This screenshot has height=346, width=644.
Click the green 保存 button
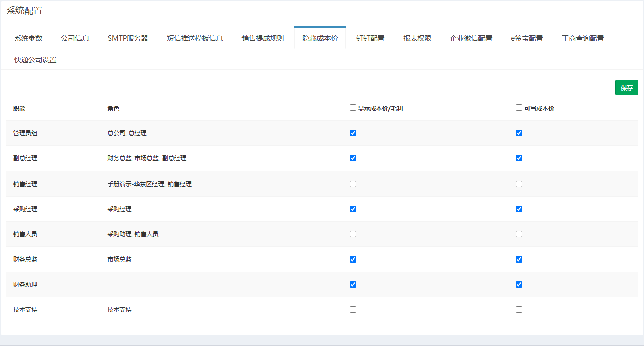click(x=627, y=88)
